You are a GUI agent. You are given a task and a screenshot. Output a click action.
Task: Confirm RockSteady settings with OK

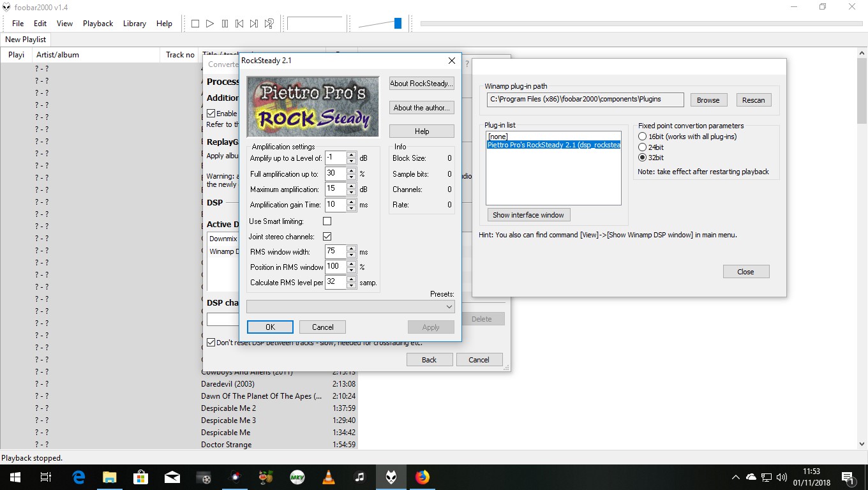[x=270, y=327]
